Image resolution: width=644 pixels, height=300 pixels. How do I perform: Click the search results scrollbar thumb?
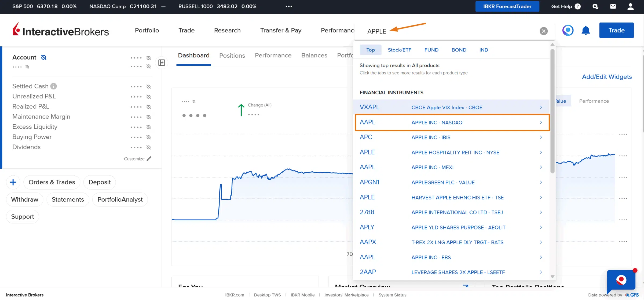point(552,111)
